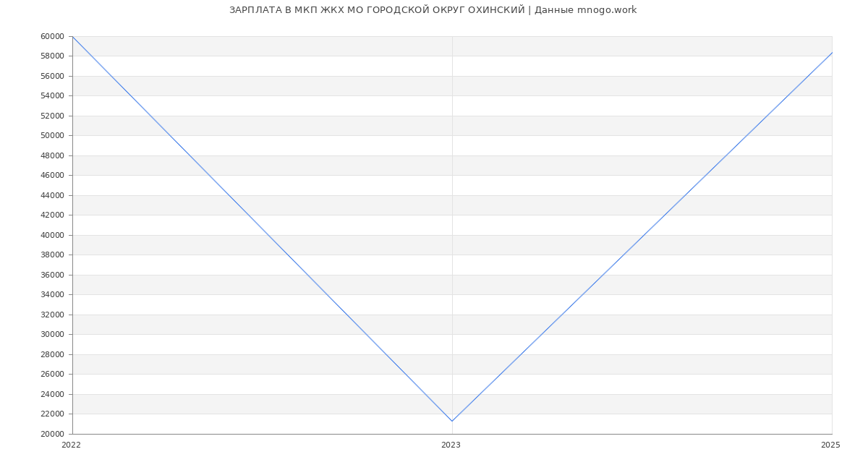The width and height of the screenshot is (868, 470).
Task: Click the 30000 y-axis label
Action: (53, 335)
